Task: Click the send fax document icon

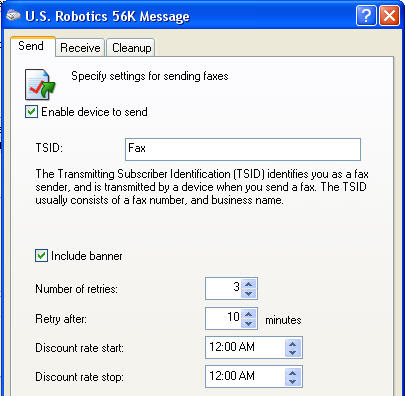Action: click(40, 84)
